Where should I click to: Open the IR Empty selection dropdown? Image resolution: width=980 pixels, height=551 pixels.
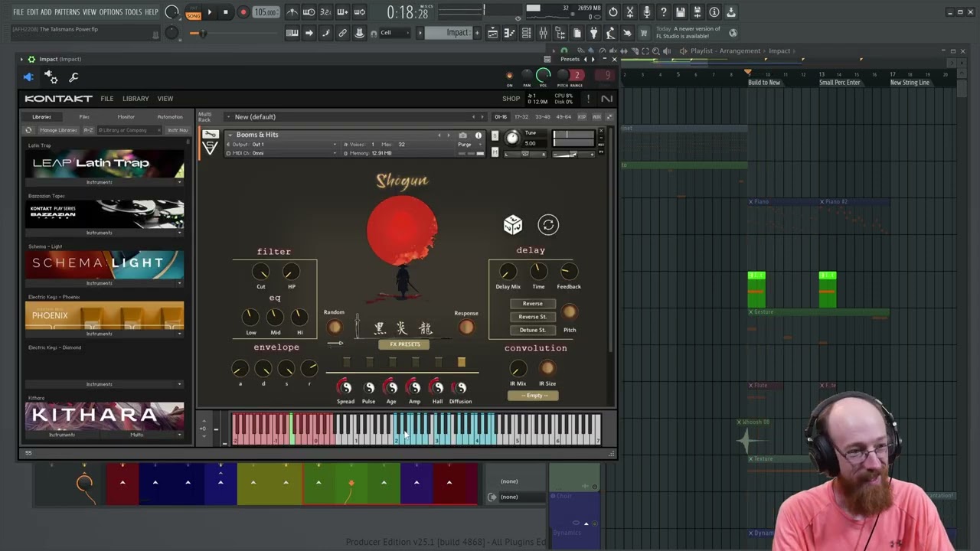click(533, 396)
